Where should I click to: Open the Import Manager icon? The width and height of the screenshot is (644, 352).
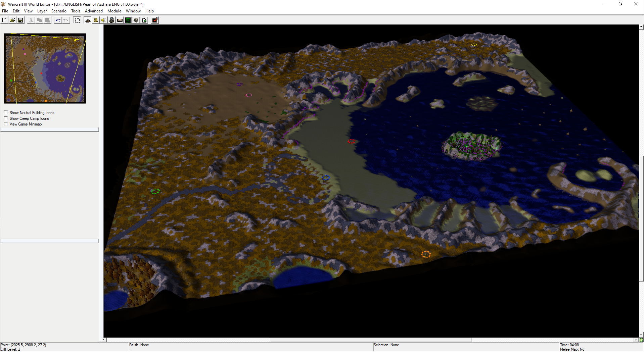click(x=144, y=20)
